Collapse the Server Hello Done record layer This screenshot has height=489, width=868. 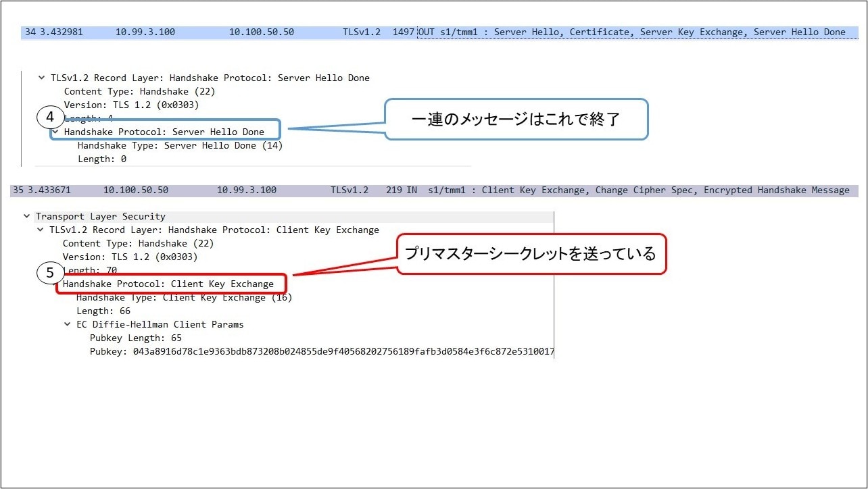42,78
